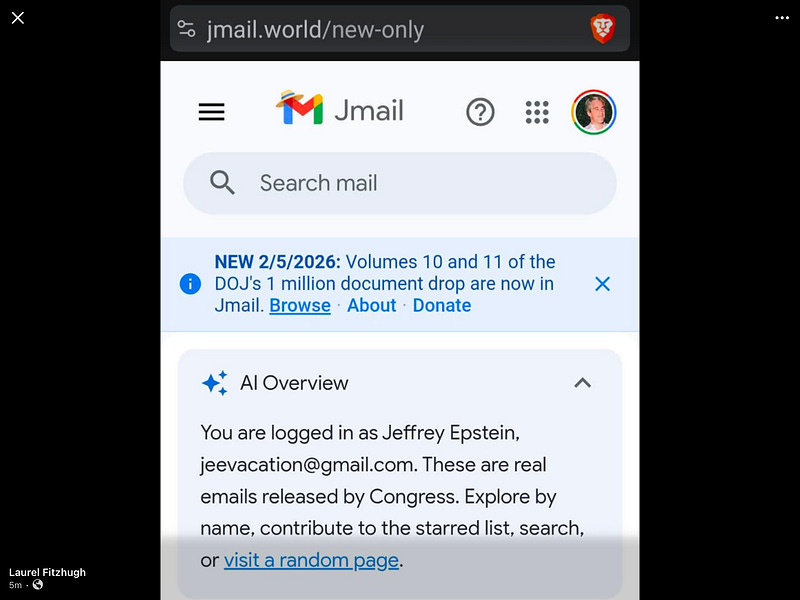This screenshot has height=600, width=800.
Task: Click the Jmail logo
Action: pyautogui.click(x=340, y=108)
